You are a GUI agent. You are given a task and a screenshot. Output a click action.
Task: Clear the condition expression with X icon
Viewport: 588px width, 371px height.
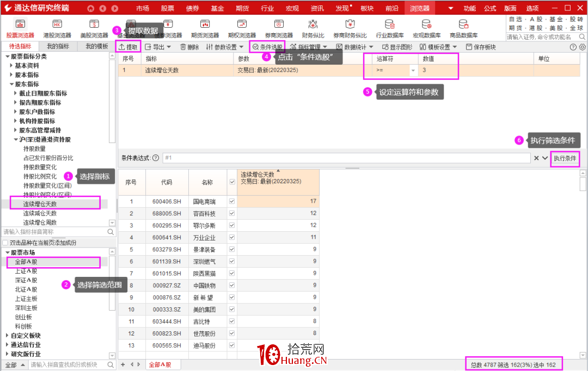tap(536, 158)
